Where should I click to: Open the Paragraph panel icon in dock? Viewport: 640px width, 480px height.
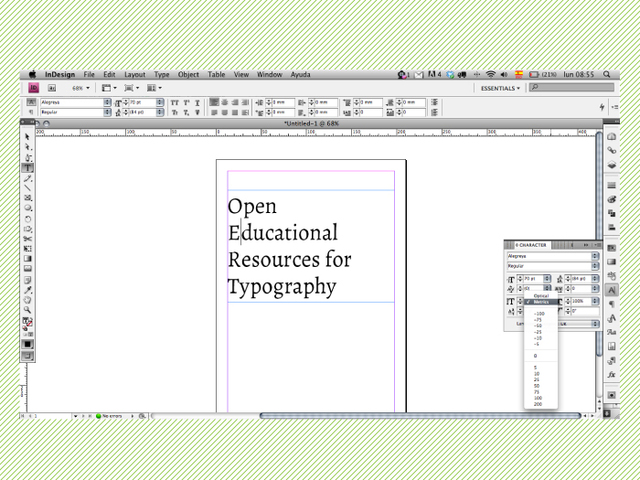[611, 304]
